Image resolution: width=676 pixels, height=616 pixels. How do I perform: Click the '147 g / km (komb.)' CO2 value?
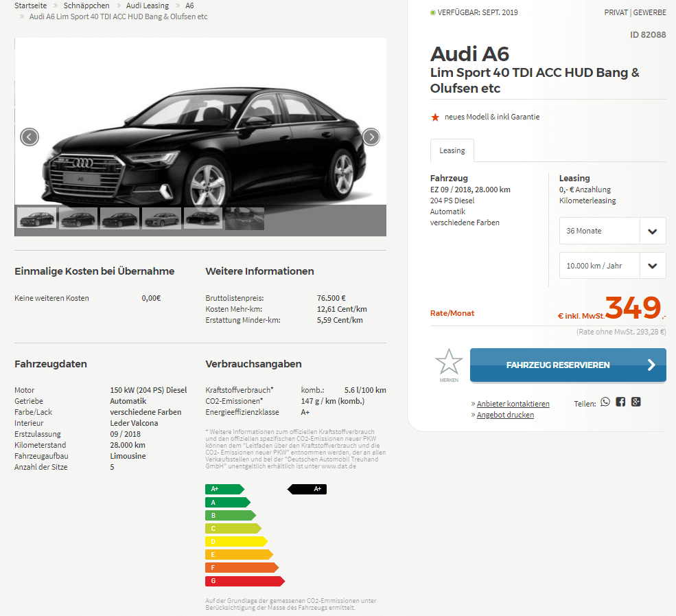coord(333,401)
